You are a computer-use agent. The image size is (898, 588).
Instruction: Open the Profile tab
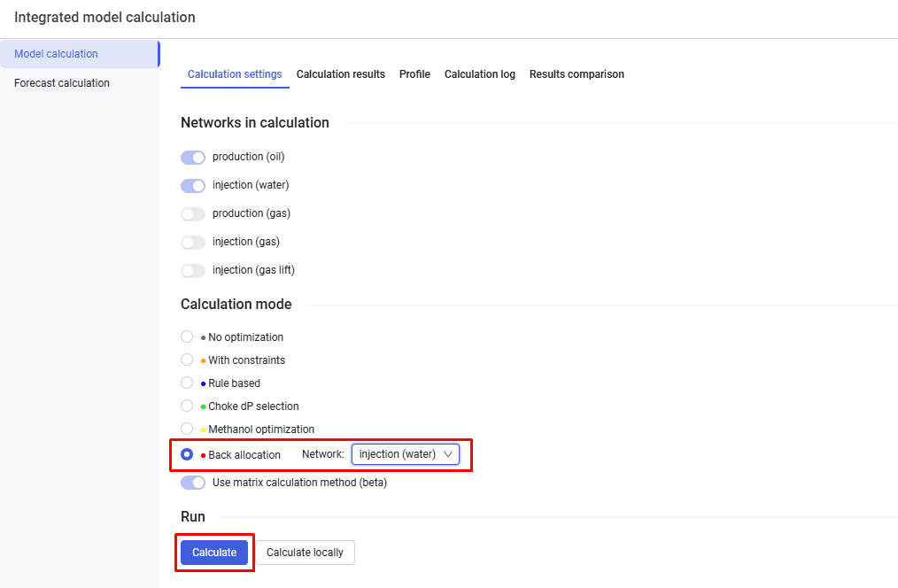(x=414, y=74)
